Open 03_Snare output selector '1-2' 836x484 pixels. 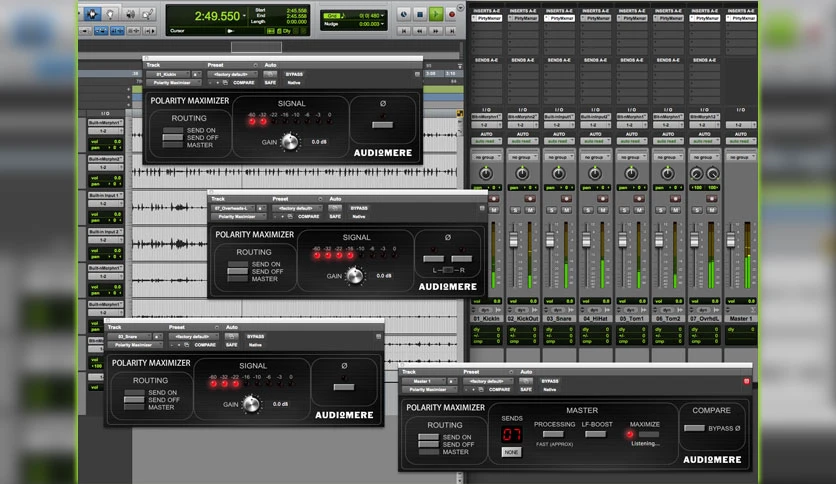click(x=559, y=125)
